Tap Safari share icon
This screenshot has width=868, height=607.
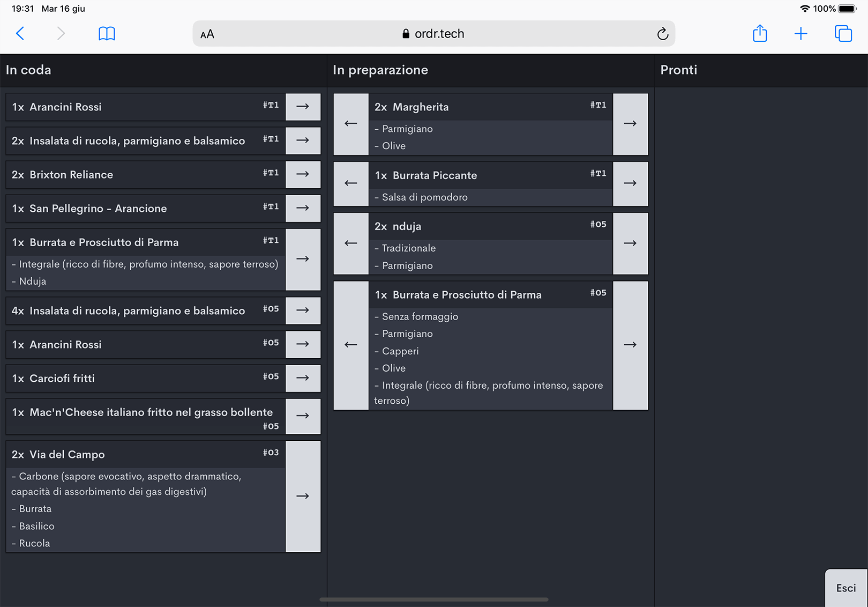coord(760,34)
